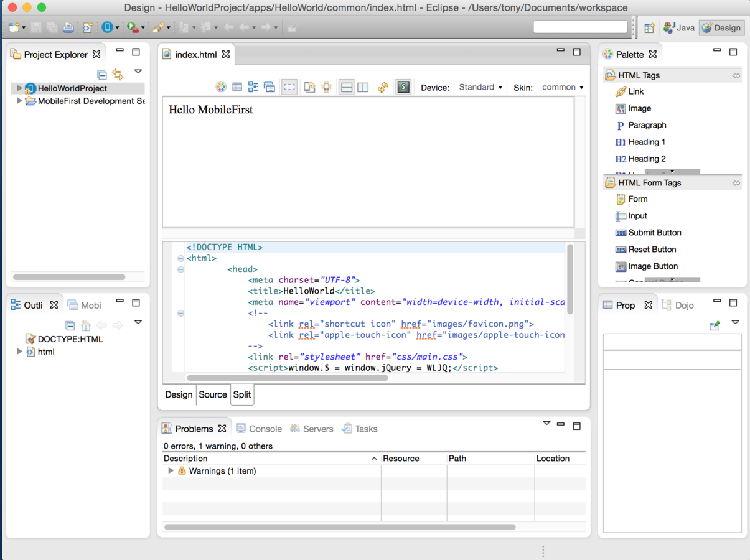Open the Console tab
750x560 pixels.
click(265, 429)
